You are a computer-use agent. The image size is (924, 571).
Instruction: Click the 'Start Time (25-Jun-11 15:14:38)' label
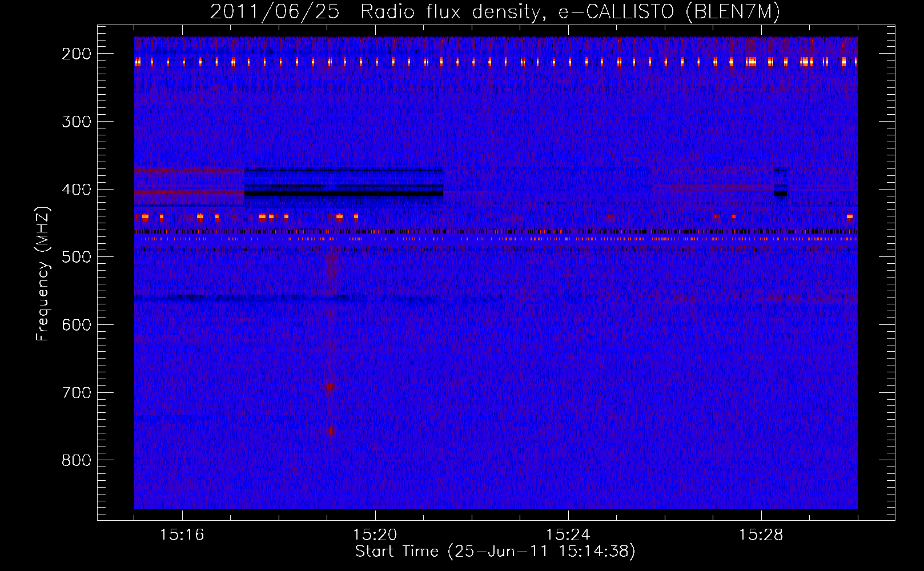tap(495, 552)
